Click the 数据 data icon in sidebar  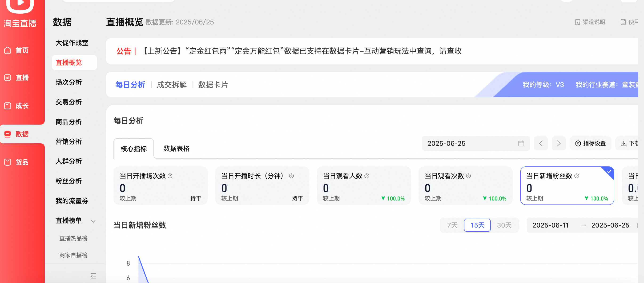(8, 134)
